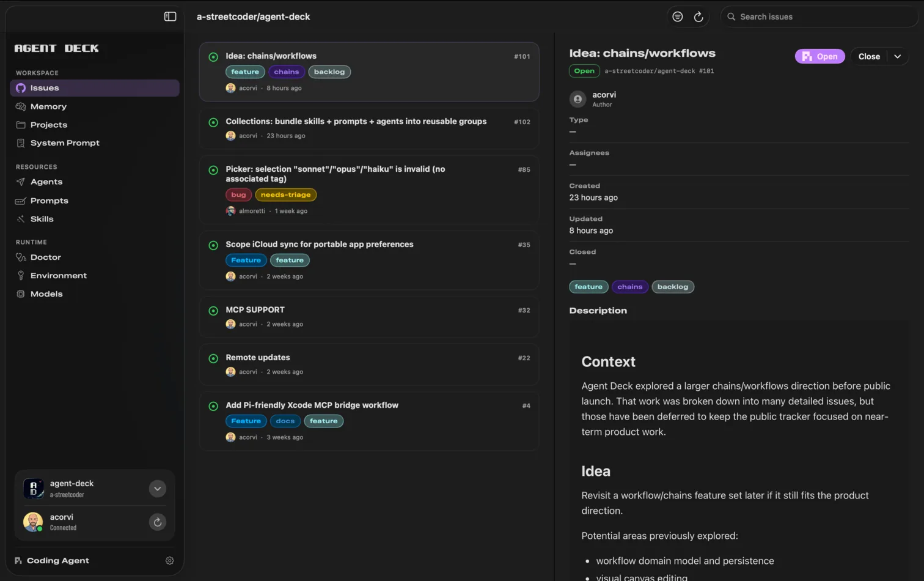Click the Projects folder icon
924x581 pixels.
pyautogui.click(x=21, y=125)
